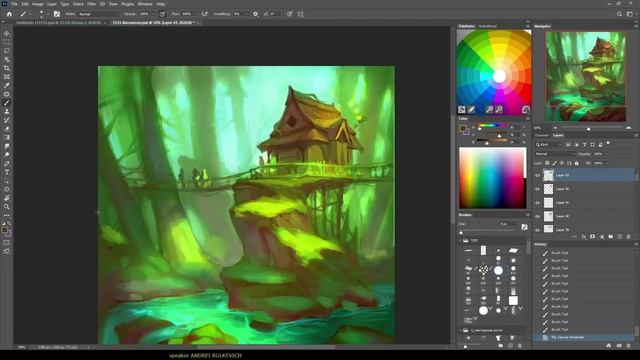Select the Move tool
The width and height of the screenshot is (640, 360).
point(7,33)
